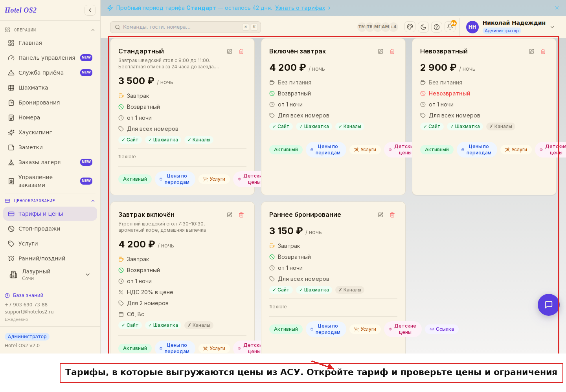Toggle dark mode with the moon icon

pos(423,27)
